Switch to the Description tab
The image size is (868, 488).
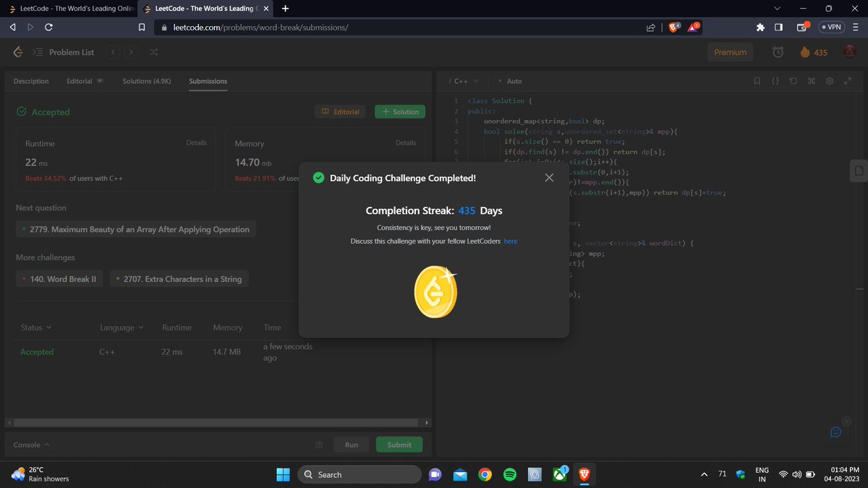[x=30, y=81]
